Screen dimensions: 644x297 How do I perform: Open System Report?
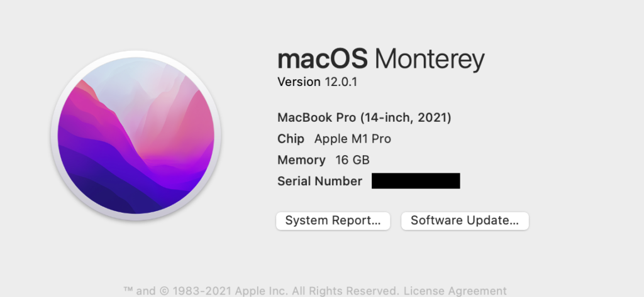[333, 220]
